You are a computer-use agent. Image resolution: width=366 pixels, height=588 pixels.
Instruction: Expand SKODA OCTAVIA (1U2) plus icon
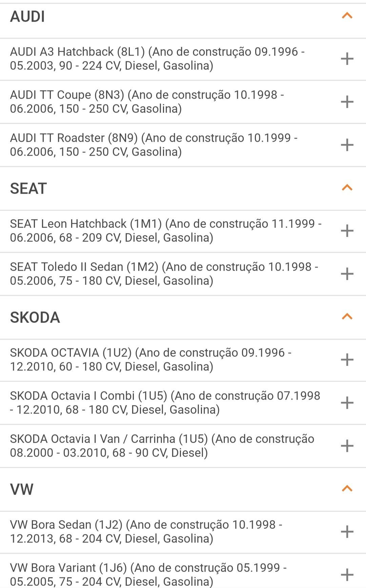click(347, 360)
